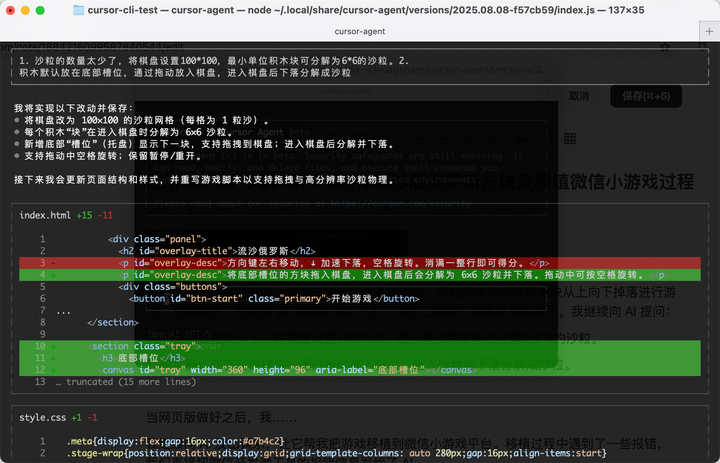This screenshot has height=463, width=720.
Task: Open a new terminal tab with plus button
Action: point(709,31)
